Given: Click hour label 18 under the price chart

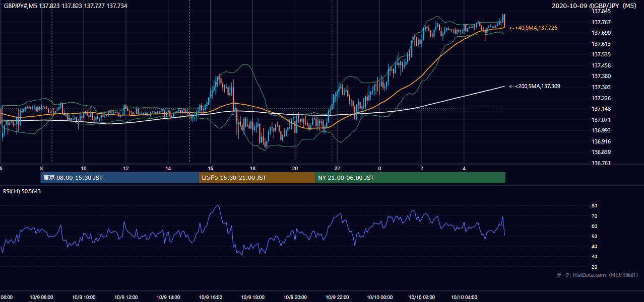Looking at the screenshot, I should 253,168.
